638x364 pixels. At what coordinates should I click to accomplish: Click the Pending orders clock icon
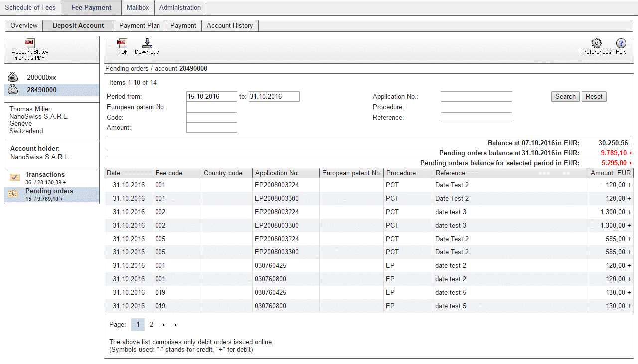[x=14, y=194]
